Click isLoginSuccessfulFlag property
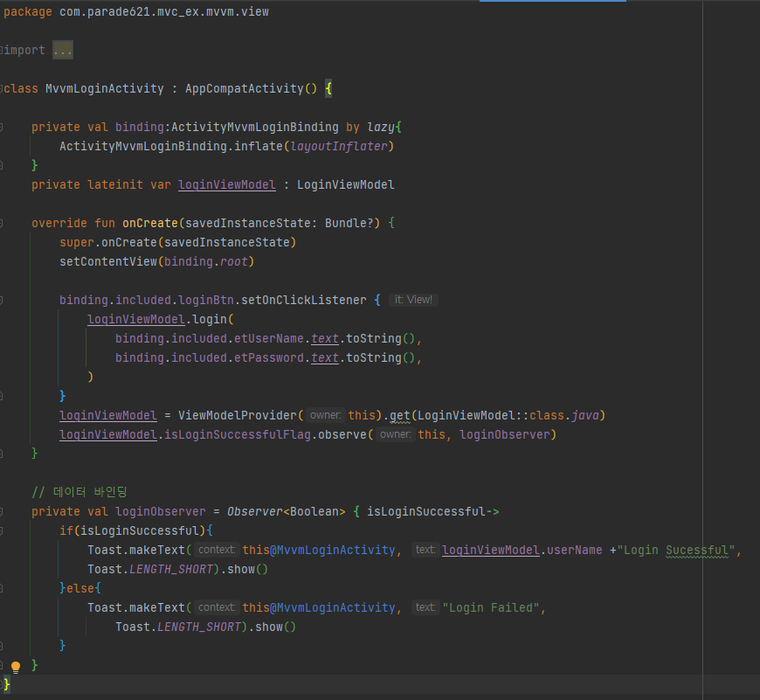This screenshot has height=700, width=760. click(x=238, y=435)
